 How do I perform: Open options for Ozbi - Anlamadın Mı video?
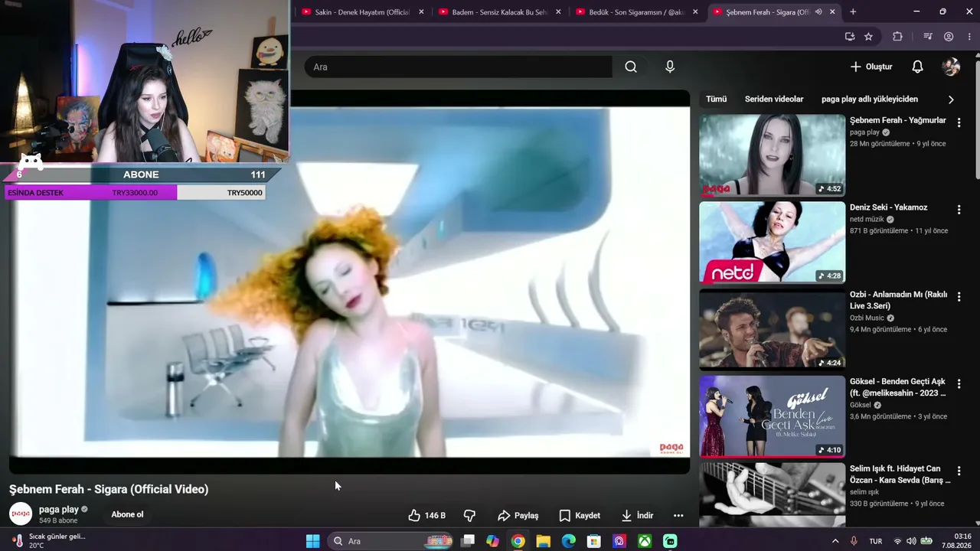[x=959, y=296]
